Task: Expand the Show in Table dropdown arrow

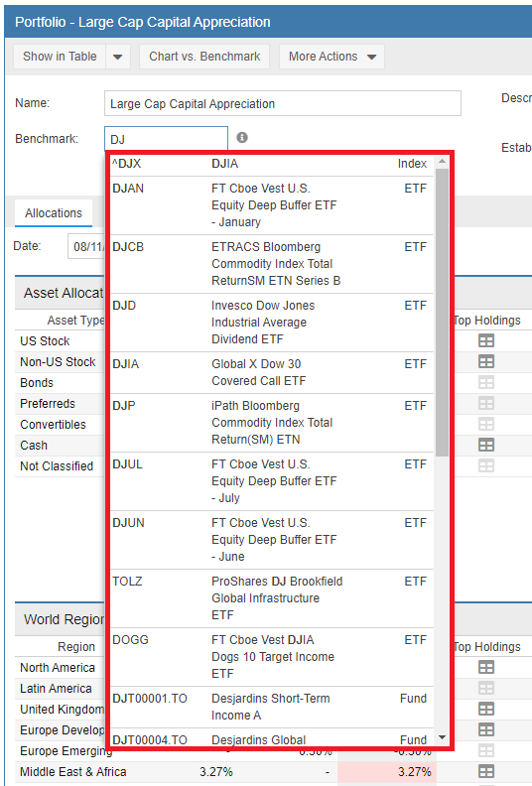Action: click(118, 57)
